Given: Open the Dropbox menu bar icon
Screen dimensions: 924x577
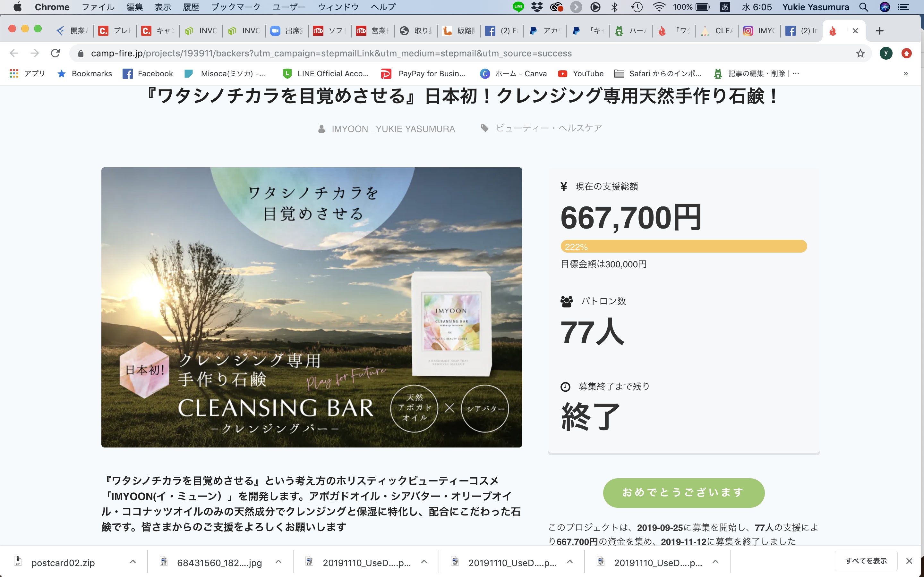Looking at the screenshot, I should [x=537, y=7].
